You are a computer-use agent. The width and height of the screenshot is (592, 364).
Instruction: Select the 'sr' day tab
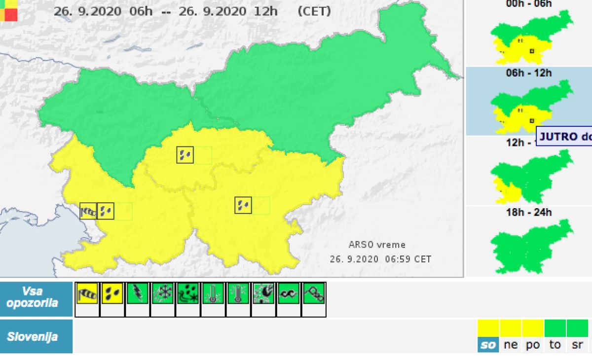point(577,345)
